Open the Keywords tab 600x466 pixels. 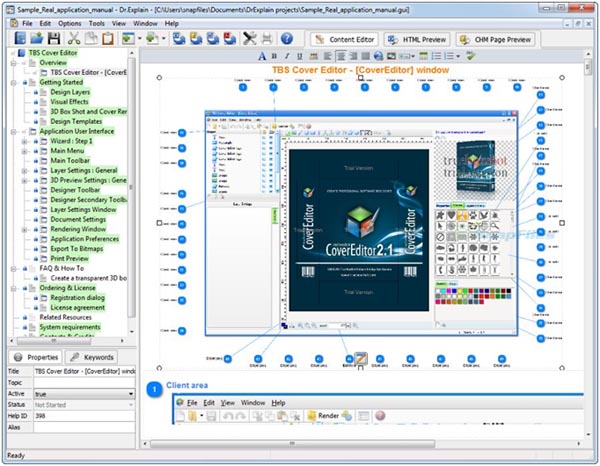click(x=92, y=357)
